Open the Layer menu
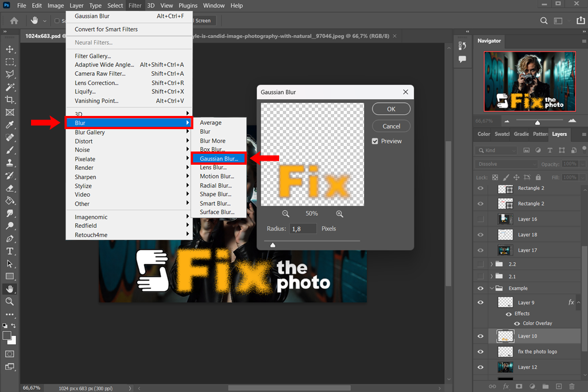The height and width of the screenshot is (392, 588). pos(76,6)
